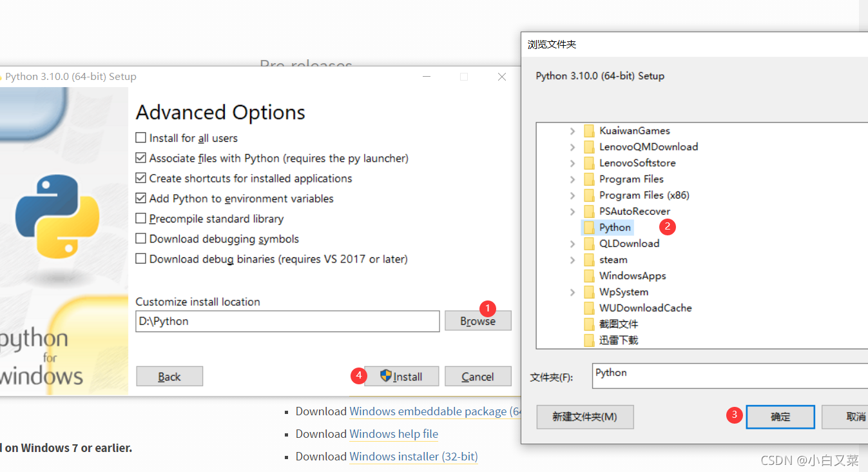Select the steam folder icon

click(589, 260)
